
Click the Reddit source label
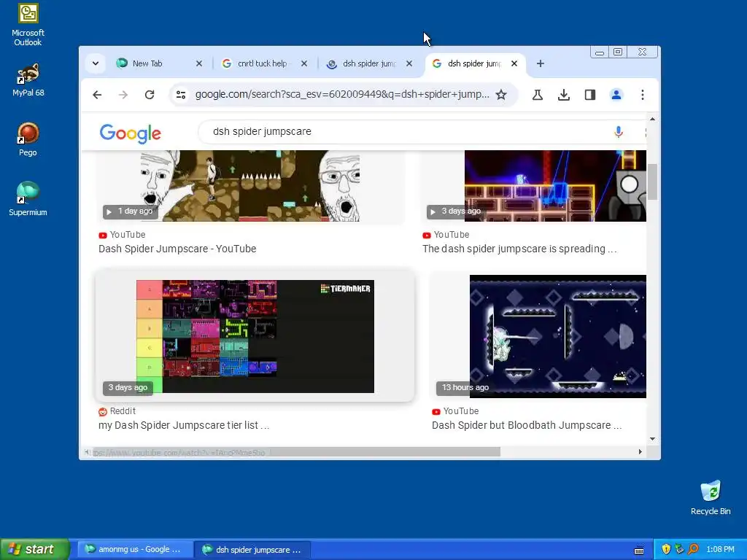pyautogui.click(x=117, y=411)
